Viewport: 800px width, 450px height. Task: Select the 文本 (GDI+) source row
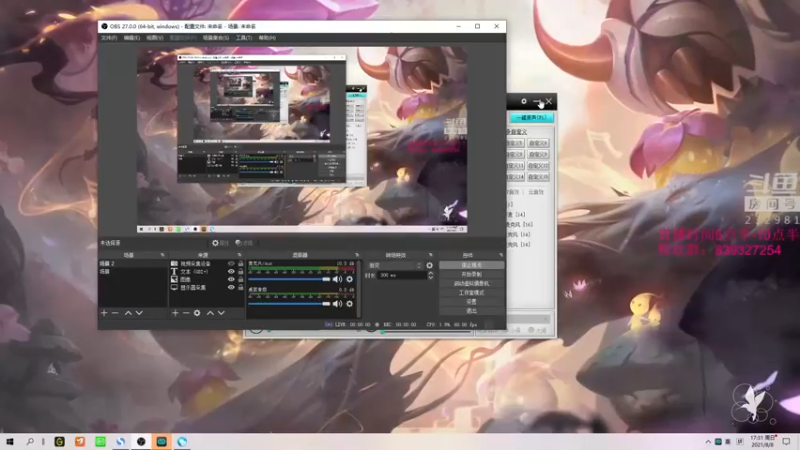pos(207,271)
